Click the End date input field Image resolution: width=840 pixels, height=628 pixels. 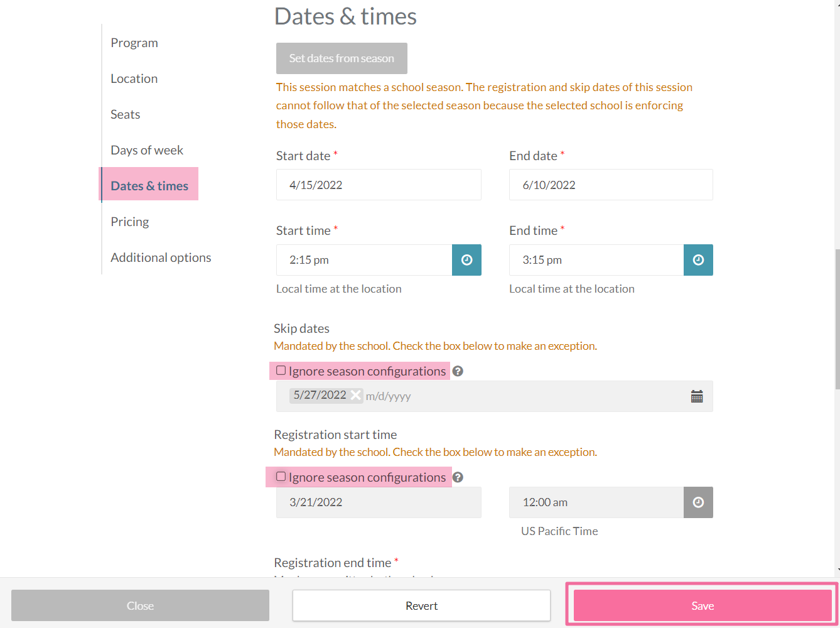click(611, 185)
